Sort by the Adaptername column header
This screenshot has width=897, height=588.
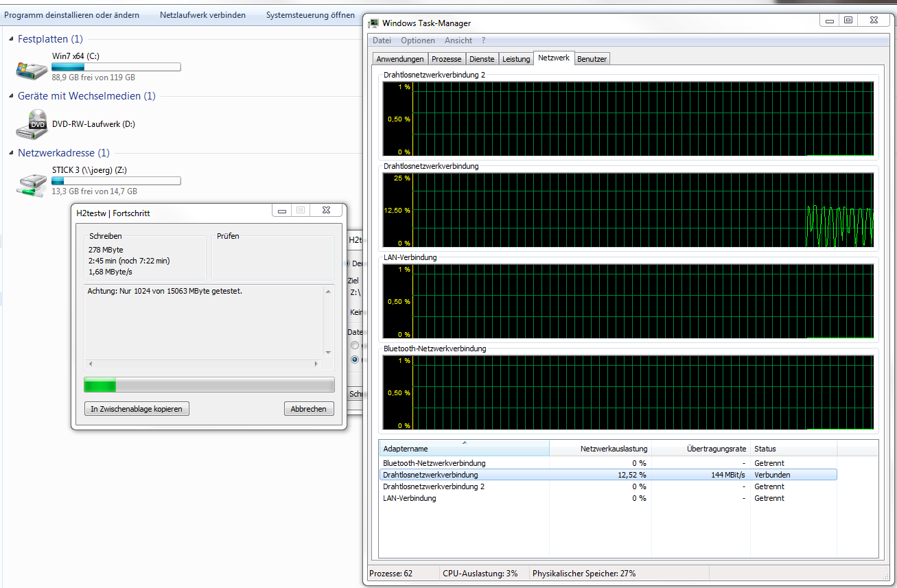click(x=464, y=449)
